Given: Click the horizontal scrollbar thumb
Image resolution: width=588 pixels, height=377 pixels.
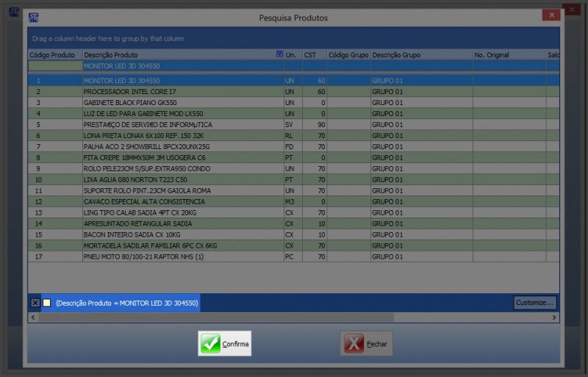Looking at the screenshot, I should [x=213, y=317].
